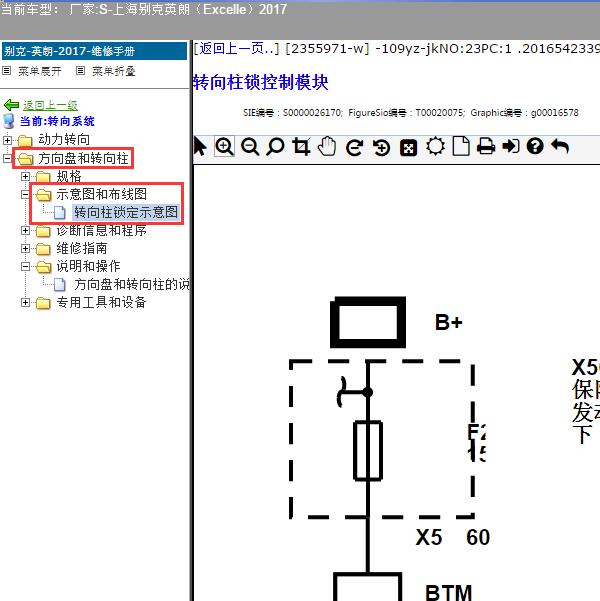This screenshot has height=601, width=600.
Task: Click the SIE编号 info line
Action: pyautogui.click(x=411, y=113)
